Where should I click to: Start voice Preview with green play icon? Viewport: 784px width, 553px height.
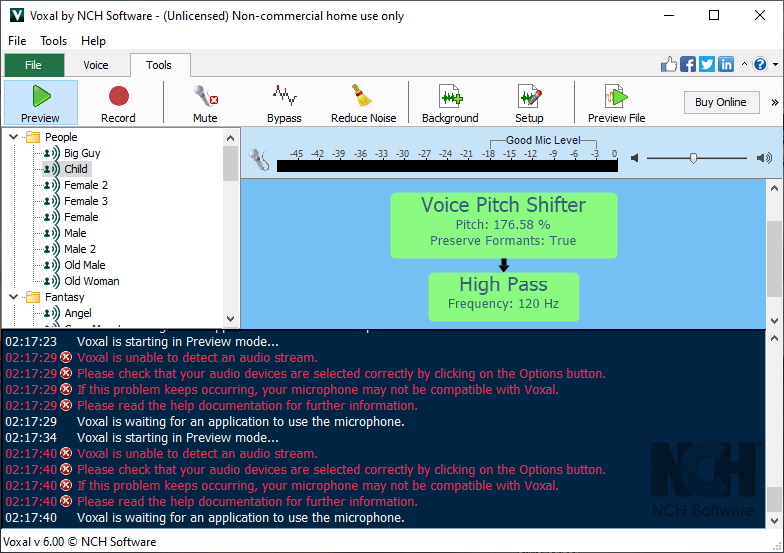click(40, 102)
